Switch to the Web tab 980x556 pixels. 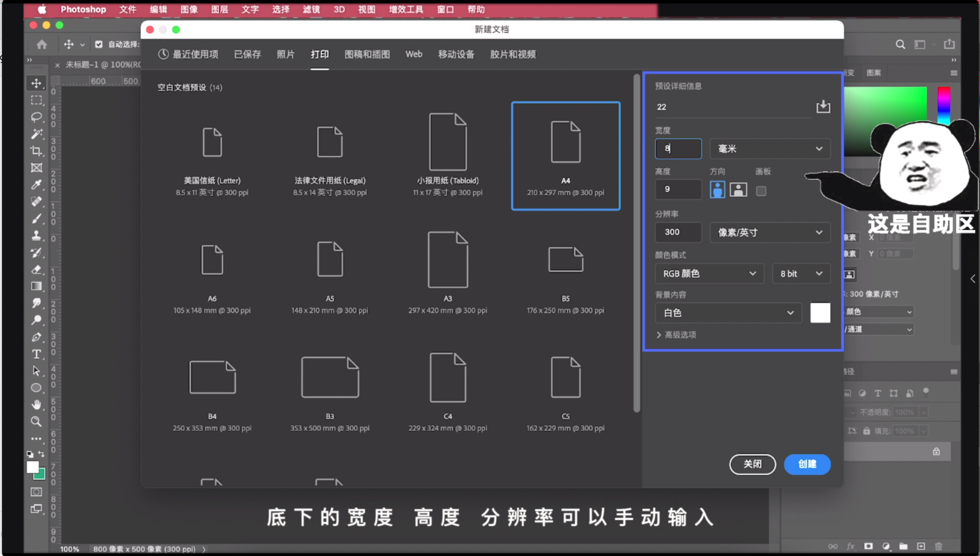413,54
